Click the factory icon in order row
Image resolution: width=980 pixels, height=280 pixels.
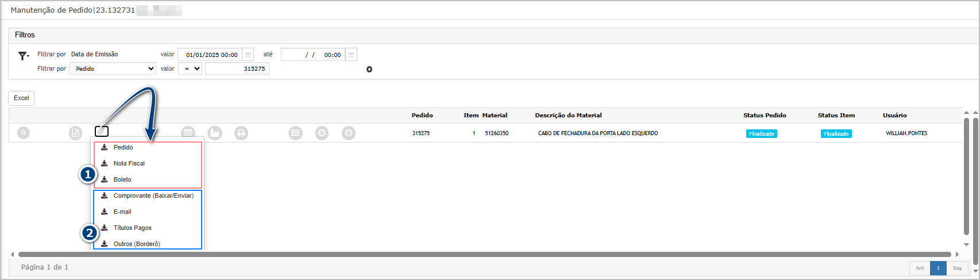pos(214,133)
